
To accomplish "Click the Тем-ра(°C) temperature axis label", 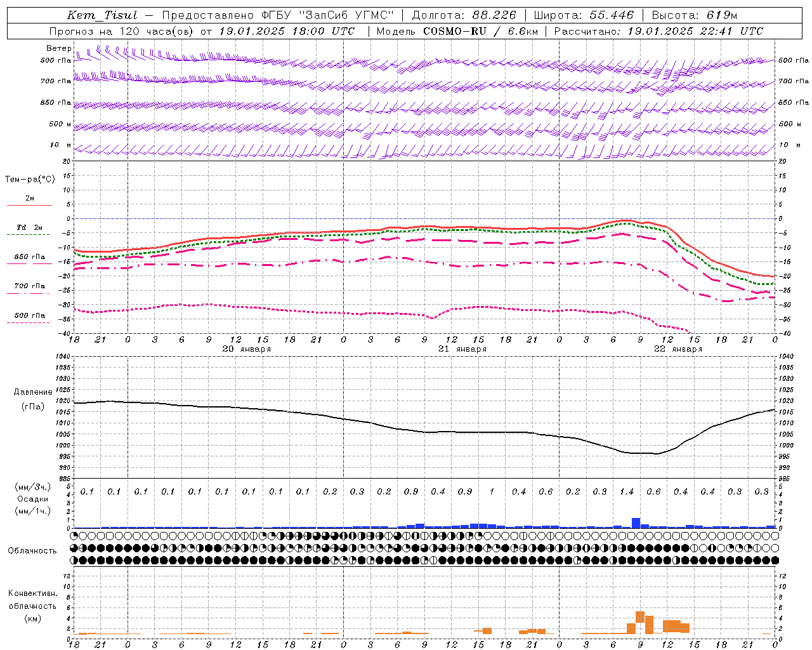I will tap(30, 180).
